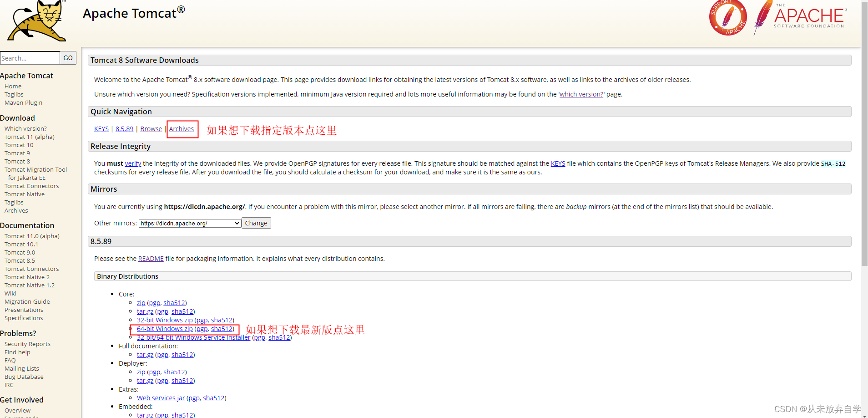The image size is (868, 418).
Task: Open the README link
Action: (151, 259)
